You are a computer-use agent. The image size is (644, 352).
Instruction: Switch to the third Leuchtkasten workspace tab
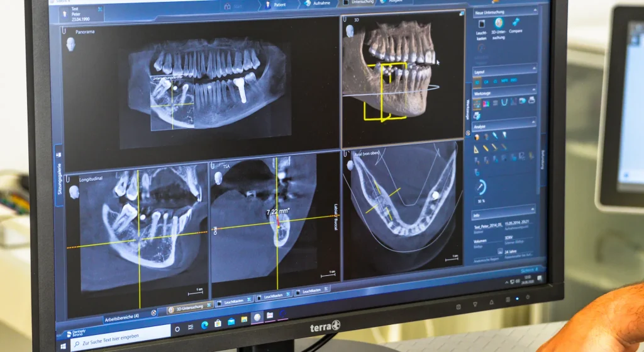pyautogui.click(x=311, y=291)
